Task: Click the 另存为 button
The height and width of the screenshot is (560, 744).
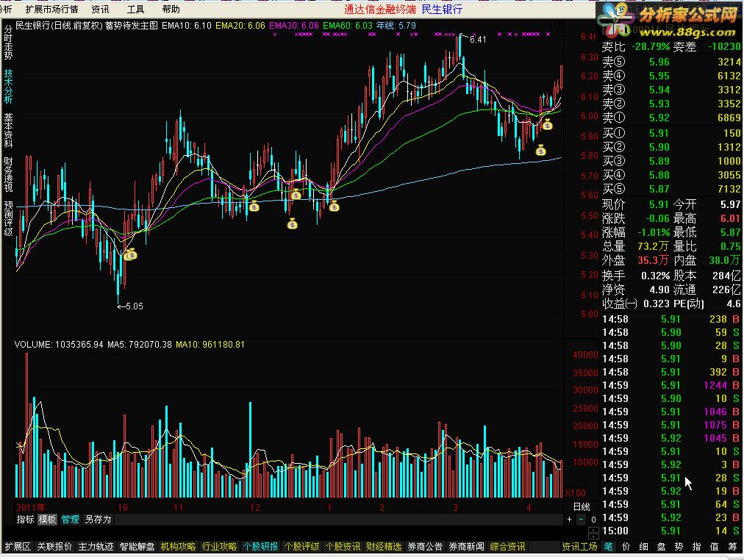Action: (x=99, y=520)
